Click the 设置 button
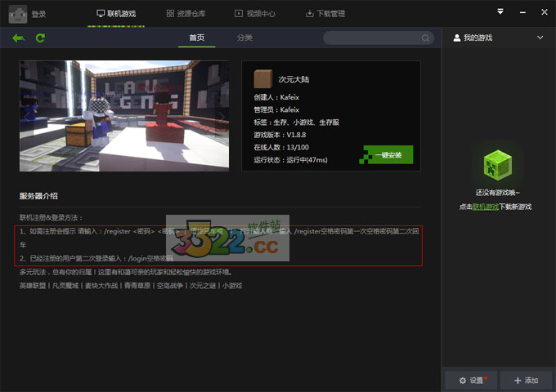The height and width of the screenshot is (392, 556). click(x=471, y=381)
